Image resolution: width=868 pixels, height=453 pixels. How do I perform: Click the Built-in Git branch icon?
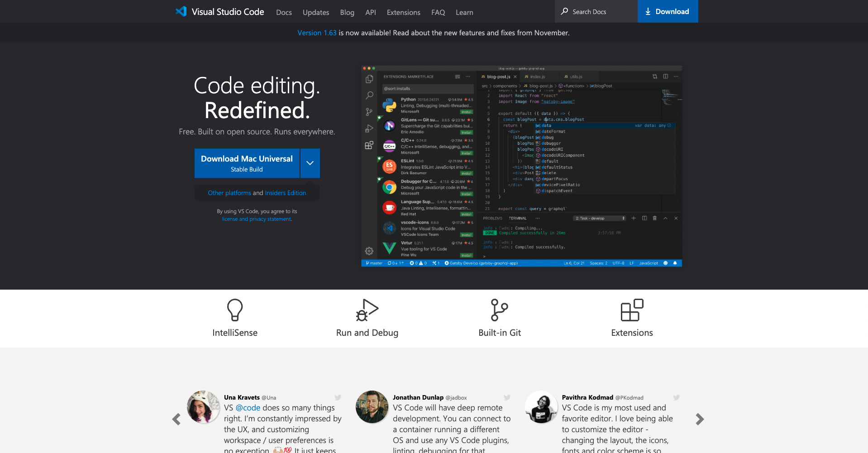[500, 310]
